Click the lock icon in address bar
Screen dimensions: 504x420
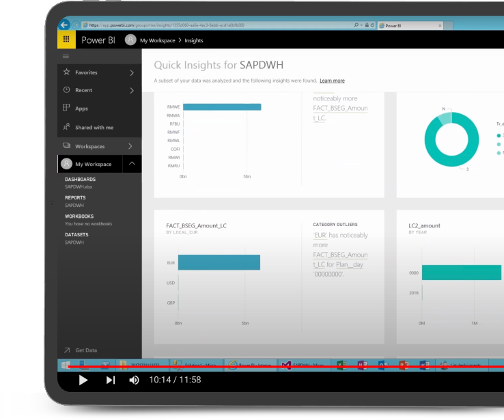[367, 25]
